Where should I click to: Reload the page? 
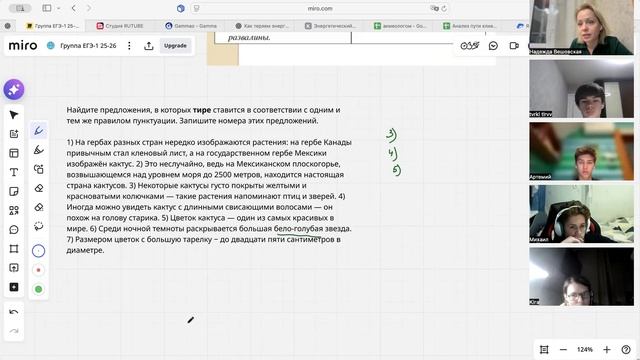point(444,8)
